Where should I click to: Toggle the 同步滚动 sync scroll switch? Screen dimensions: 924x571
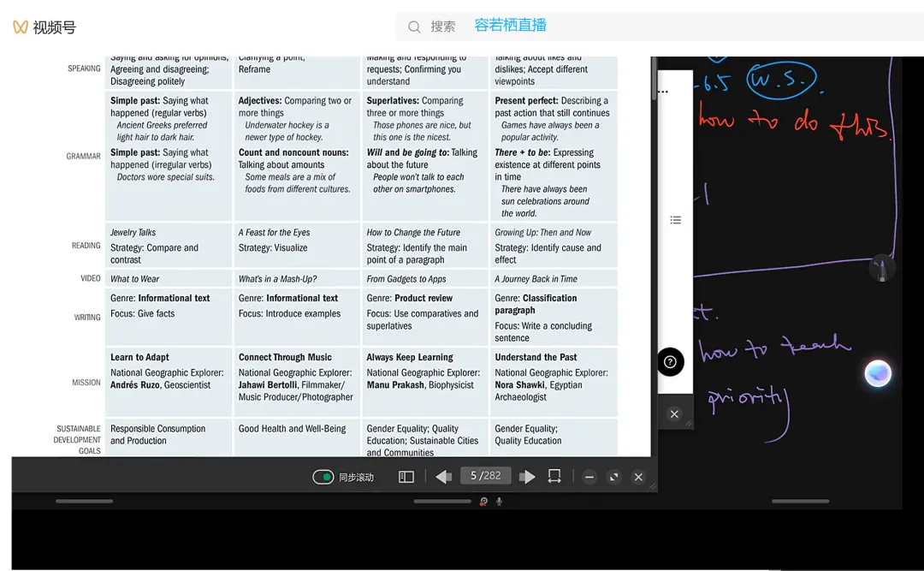[x=323, y=477]
